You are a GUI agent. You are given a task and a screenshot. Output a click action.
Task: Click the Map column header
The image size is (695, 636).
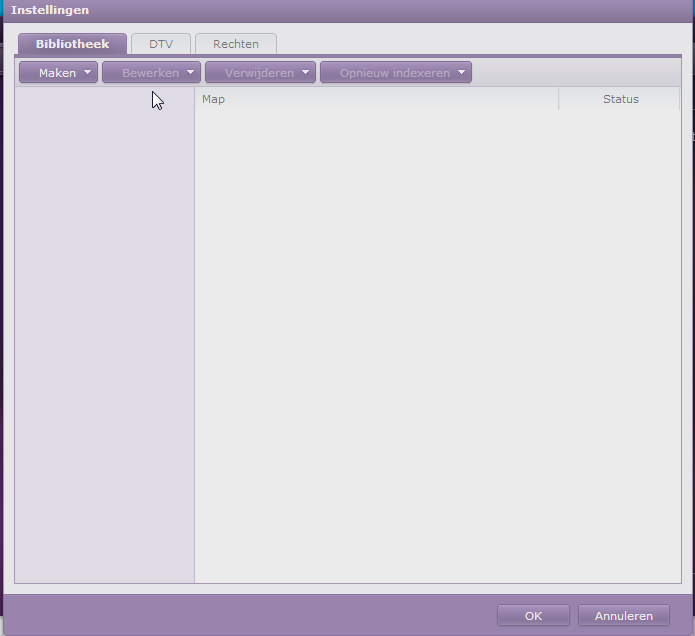coord(375,99)
